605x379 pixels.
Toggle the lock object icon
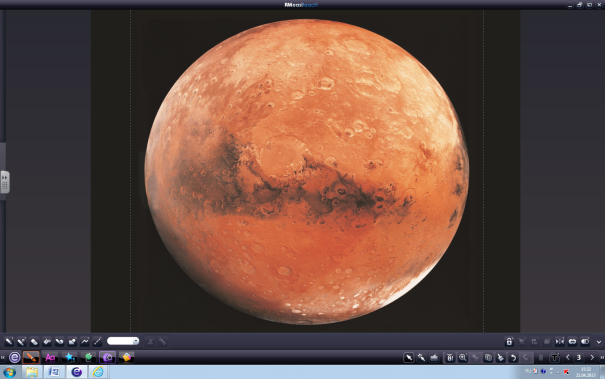pos(509,341)
